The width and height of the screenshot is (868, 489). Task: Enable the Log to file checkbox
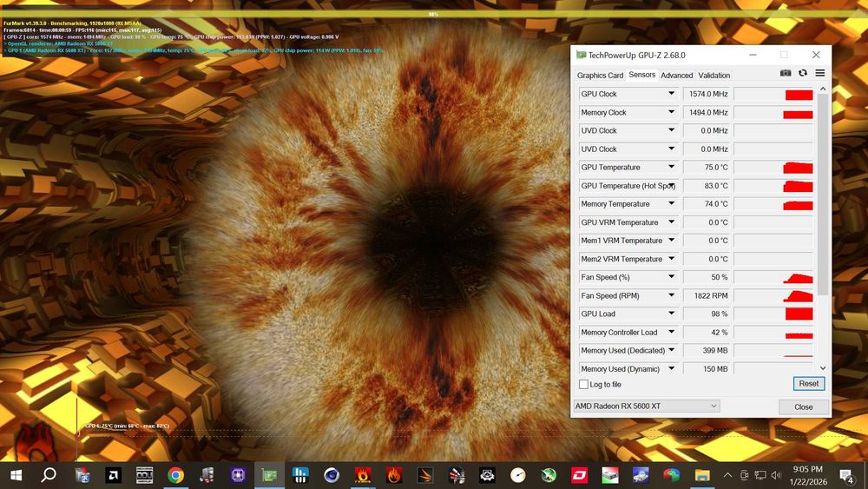click(583, 384)
